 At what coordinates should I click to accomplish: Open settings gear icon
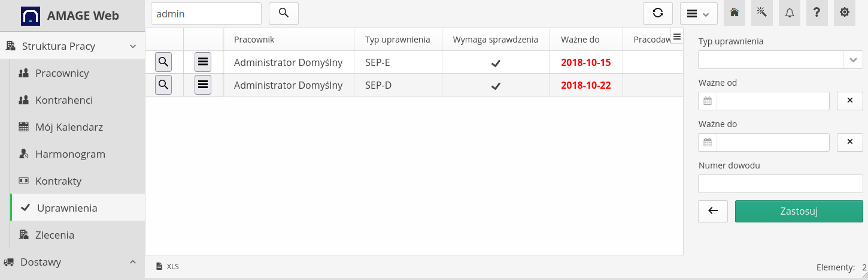(845, 13)
